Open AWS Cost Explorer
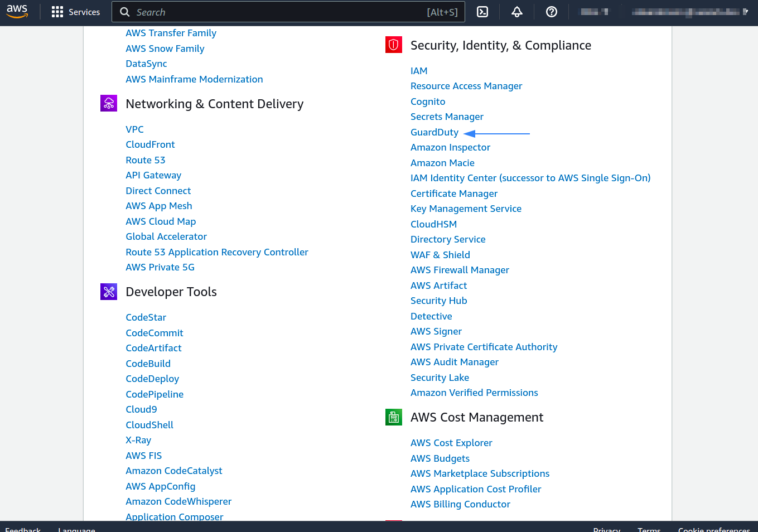 [451, 443]
